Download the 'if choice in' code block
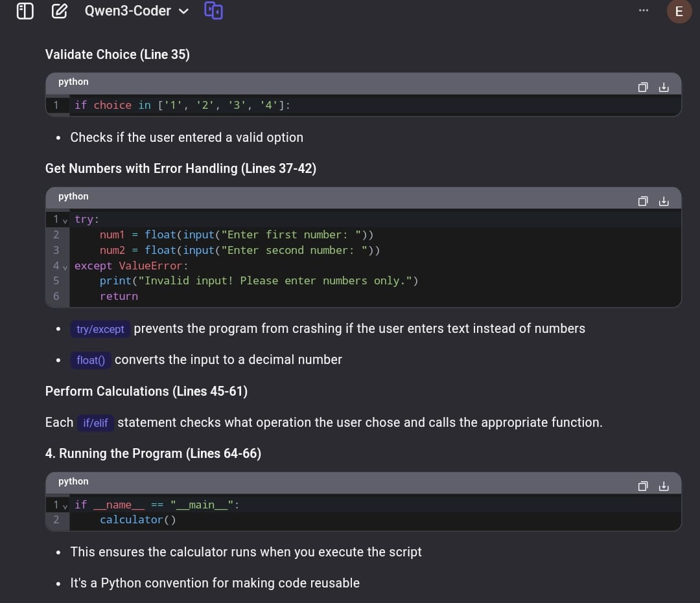Viewport: 700px width, 603px height. pos(664,87)
